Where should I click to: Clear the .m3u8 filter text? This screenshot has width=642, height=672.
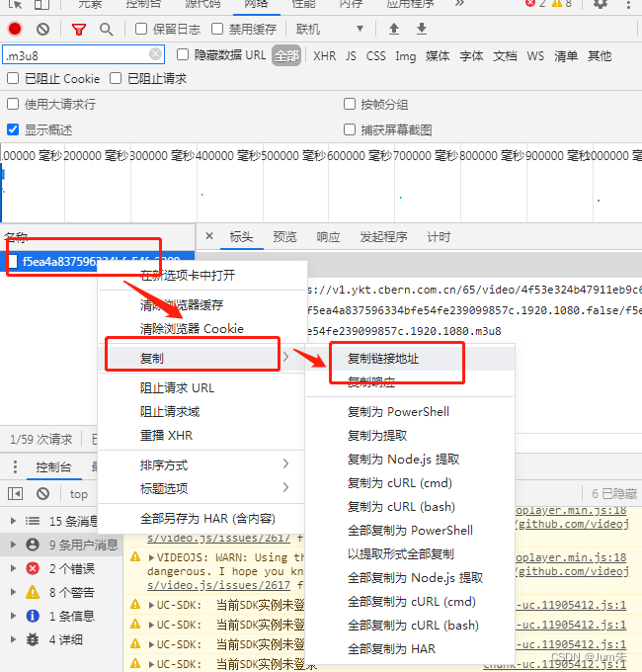coord(156,54)
